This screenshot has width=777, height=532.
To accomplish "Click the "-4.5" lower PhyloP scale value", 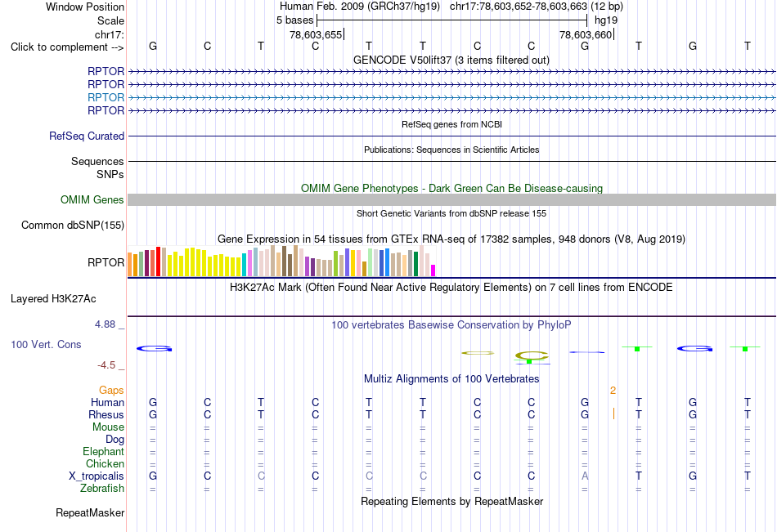I will click(106, 365).
